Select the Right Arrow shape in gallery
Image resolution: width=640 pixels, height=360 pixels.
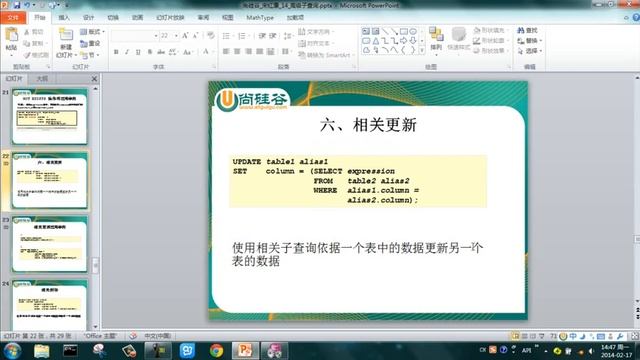click(404, 41)
